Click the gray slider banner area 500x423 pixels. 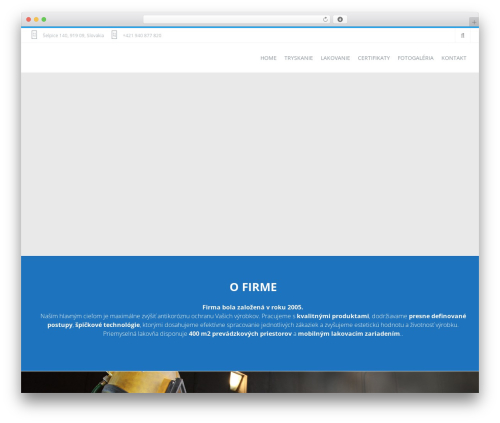[250, 164]
